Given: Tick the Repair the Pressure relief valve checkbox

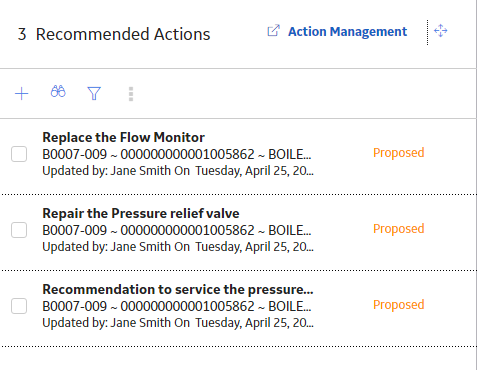Looking at the screenshot, I should pyautogui.click(x=19, y=230).
